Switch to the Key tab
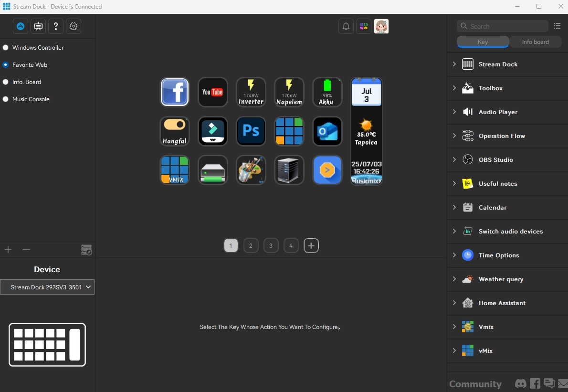Image resolution: width=568 pixels, height=392 pixels. coord(483,42)
